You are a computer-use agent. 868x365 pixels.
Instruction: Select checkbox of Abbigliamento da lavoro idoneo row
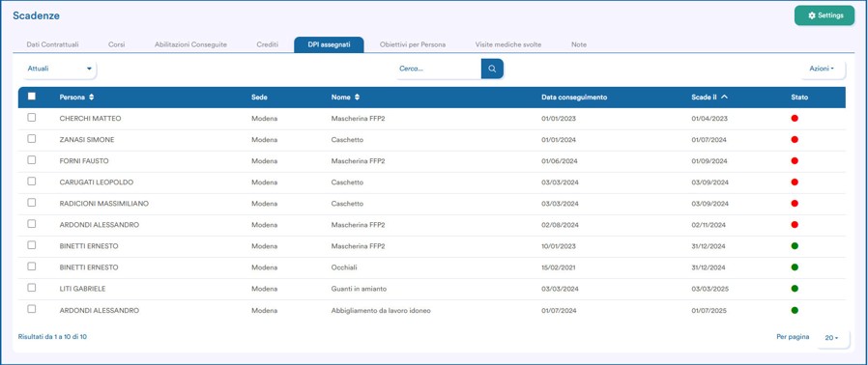tap(32, 309)
